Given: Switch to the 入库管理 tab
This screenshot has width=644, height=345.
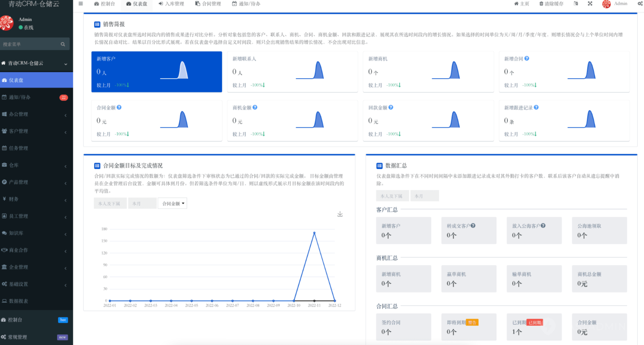Looking at the screenshot, I should (x=171, y=4).
